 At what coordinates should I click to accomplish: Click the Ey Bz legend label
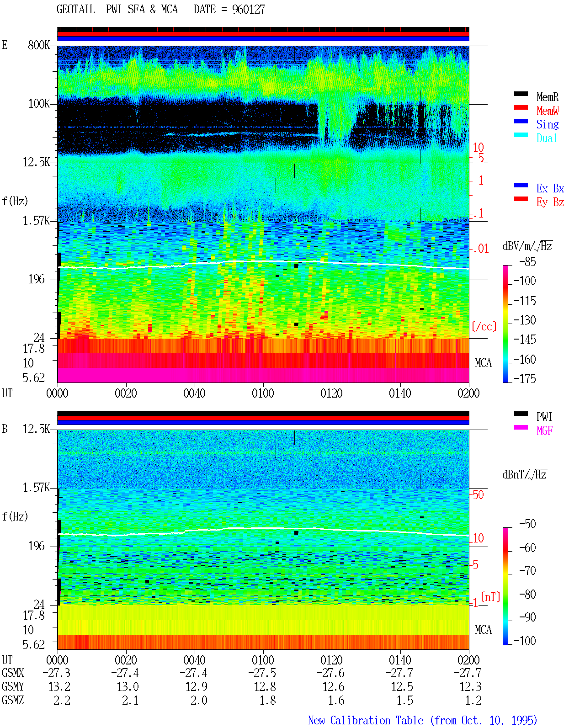tap(550, 202)
